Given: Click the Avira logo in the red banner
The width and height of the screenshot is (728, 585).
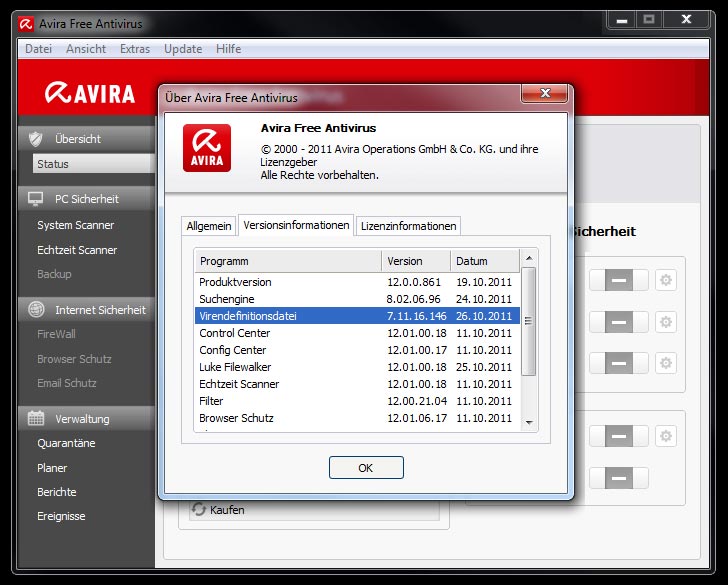Looking at the screenshot, I should tap(90, 92).
